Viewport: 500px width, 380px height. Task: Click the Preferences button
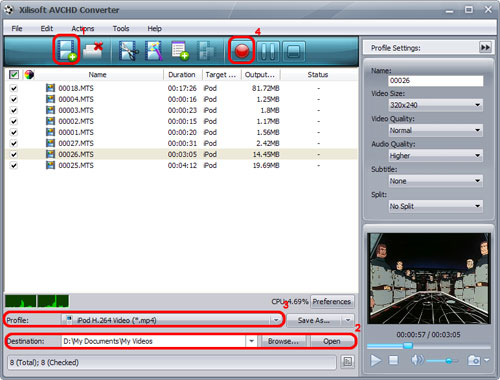[x=332, y=301]
